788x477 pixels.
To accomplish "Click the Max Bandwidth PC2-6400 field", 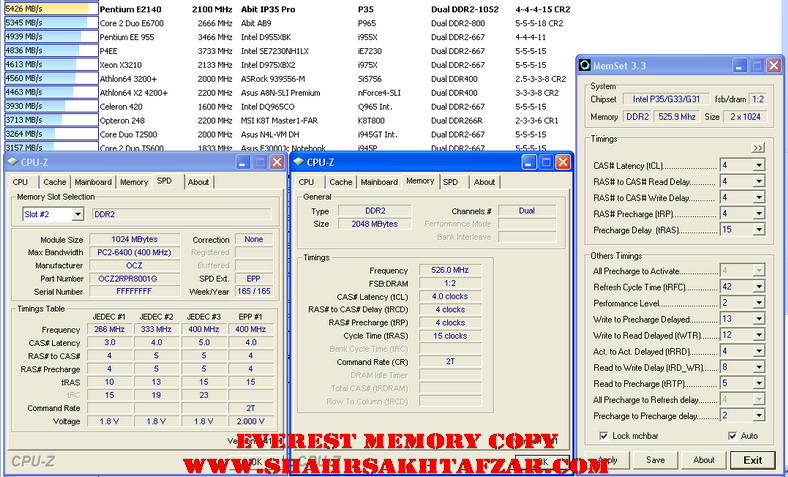I will pyautogui.click(x=134, y=252).
